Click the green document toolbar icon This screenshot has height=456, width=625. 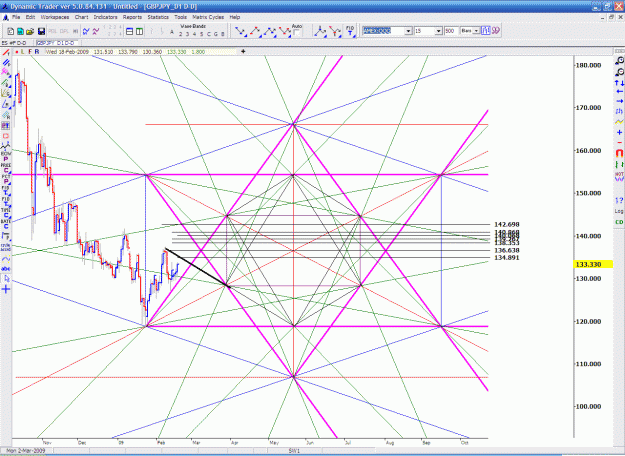(20, 31)
